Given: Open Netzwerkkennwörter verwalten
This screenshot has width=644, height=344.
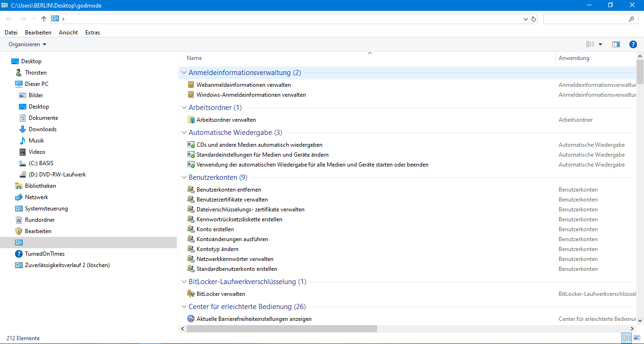Looking at the screenshot, I should pos(235,259).
